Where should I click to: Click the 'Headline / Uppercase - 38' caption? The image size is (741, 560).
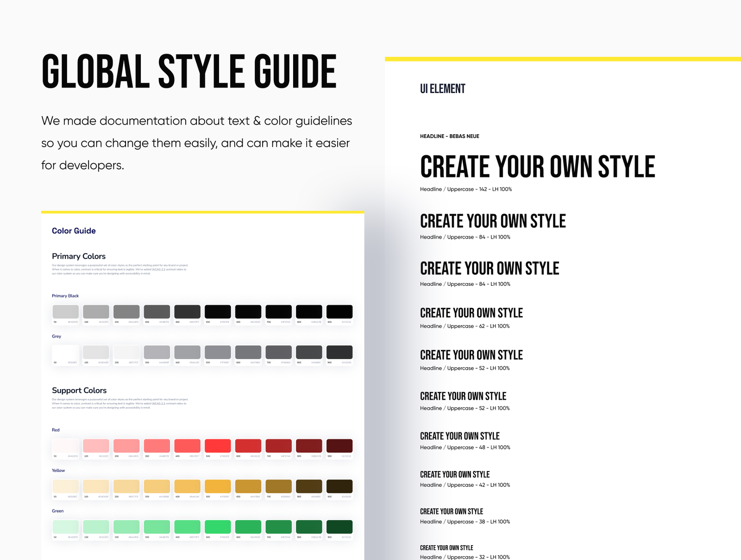(465, 522)
